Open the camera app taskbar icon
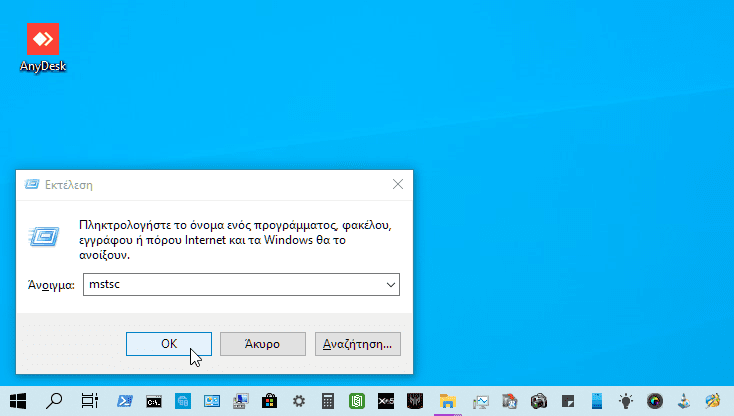Viewport: 734px width, 416px height. click(539, 401)
